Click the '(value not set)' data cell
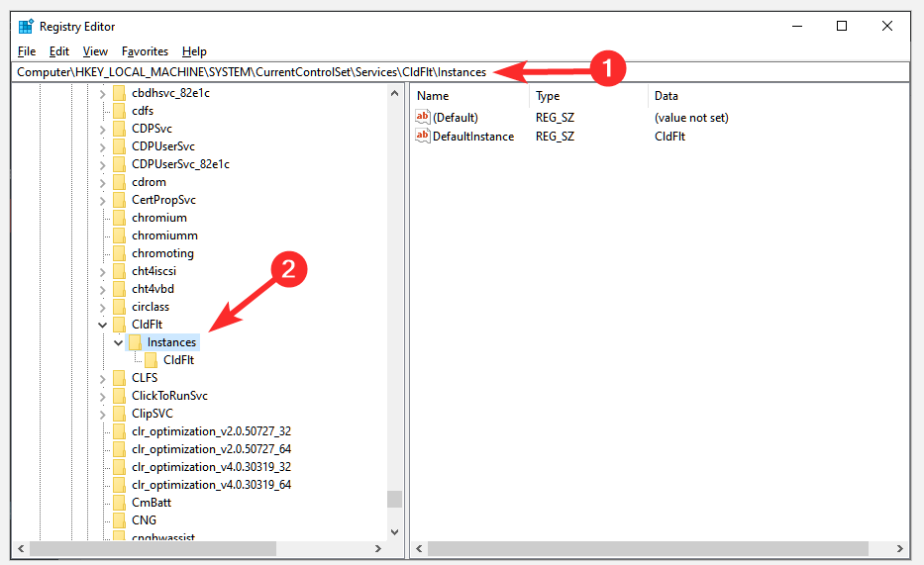The height and width of the screenshot is (565, 924). tap(691, 117)
